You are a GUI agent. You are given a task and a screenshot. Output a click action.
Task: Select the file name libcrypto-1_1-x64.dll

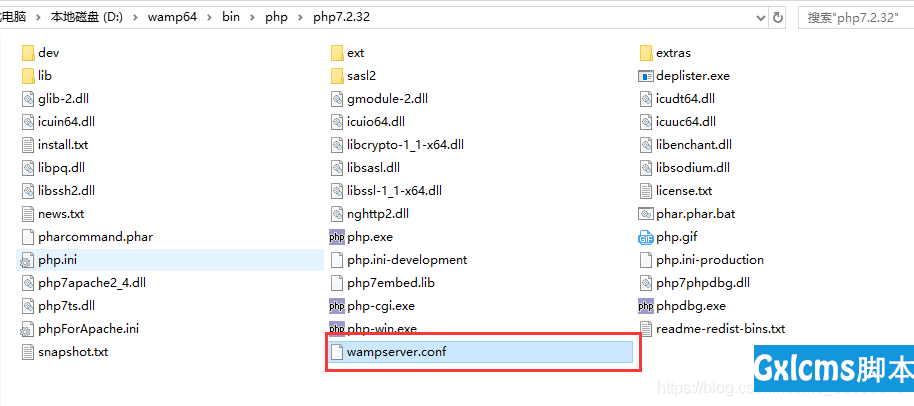(x=406, y=145)
